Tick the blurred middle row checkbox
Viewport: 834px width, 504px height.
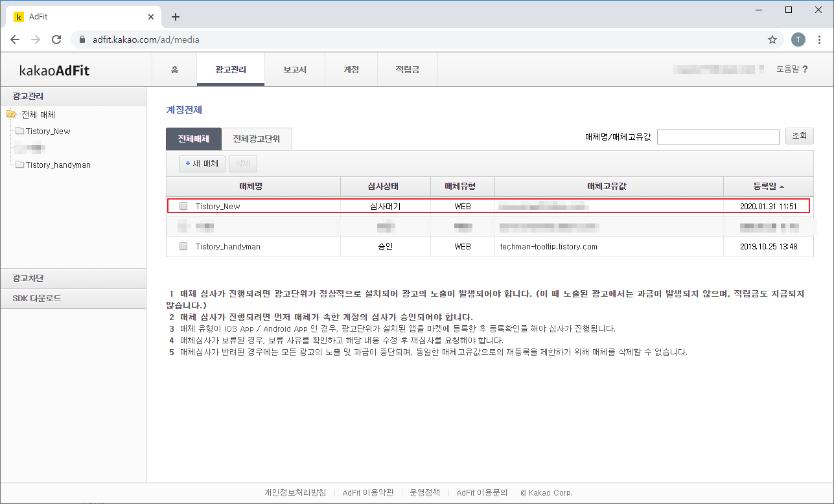(183, 226)
